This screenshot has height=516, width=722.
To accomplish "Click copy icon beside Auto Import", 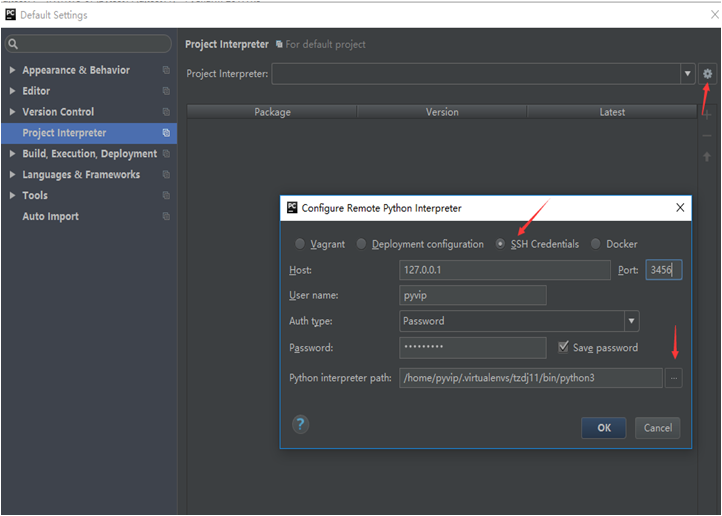I will point(166,216).
